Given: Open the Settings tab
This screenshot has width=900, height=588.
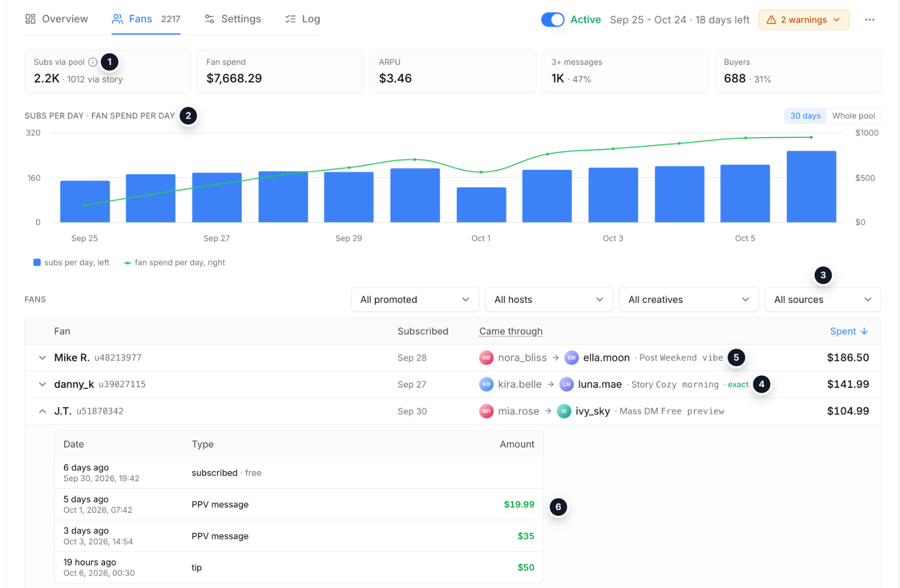Looking at the screenshot, I should (232, 19).
